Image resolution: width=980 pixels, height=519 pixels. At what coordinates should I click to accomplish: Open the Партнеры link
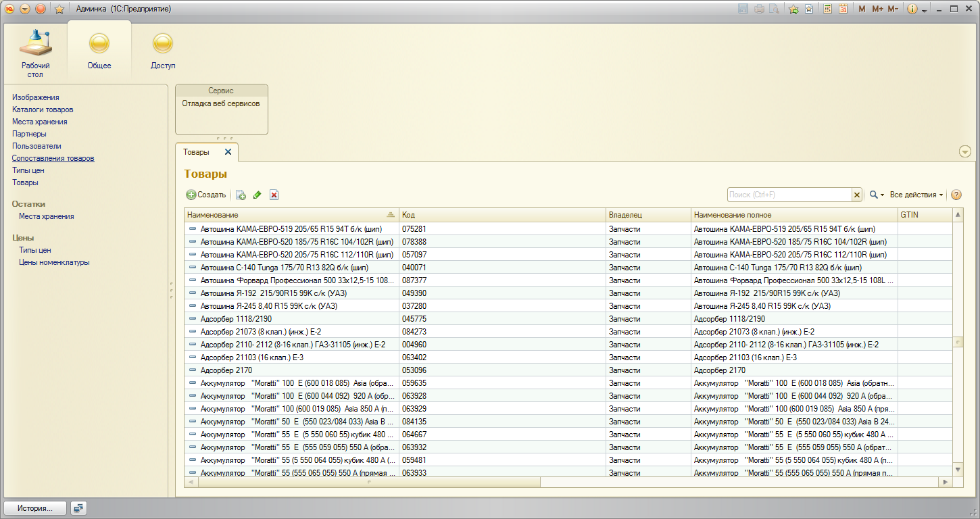[29, 134]
